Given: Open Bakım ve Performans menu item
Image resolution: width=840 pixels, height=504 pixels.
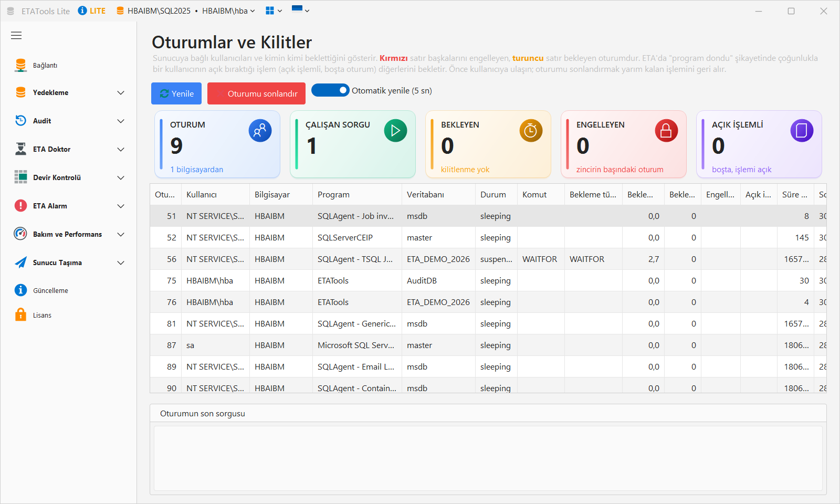Looking at the screenshot, I should point(68,234).
